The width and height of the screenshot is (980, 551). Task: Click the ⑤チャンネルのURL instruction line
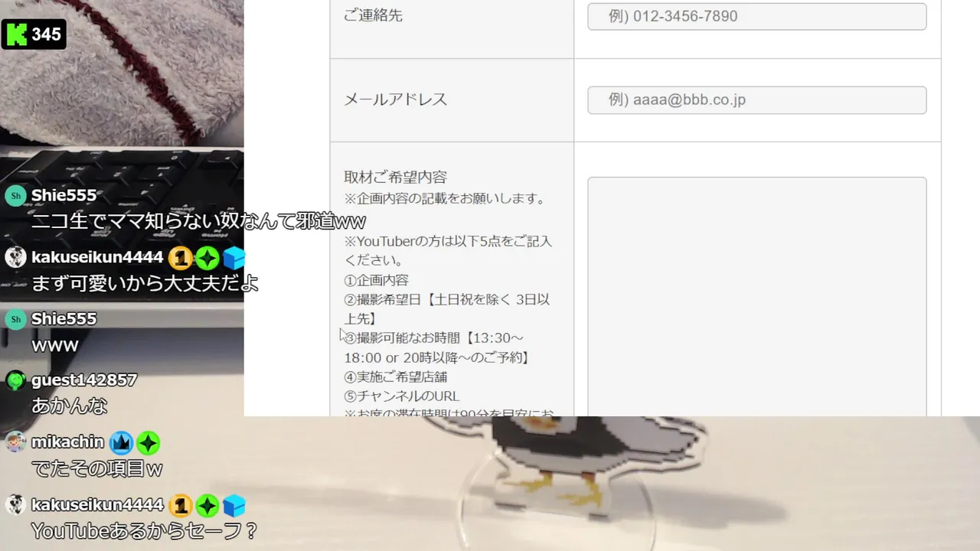coord(402,396)
